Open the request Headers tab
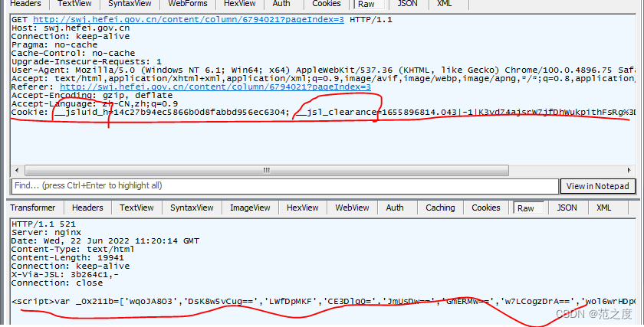This screenshot has width=644, height=327. [25, 4]
